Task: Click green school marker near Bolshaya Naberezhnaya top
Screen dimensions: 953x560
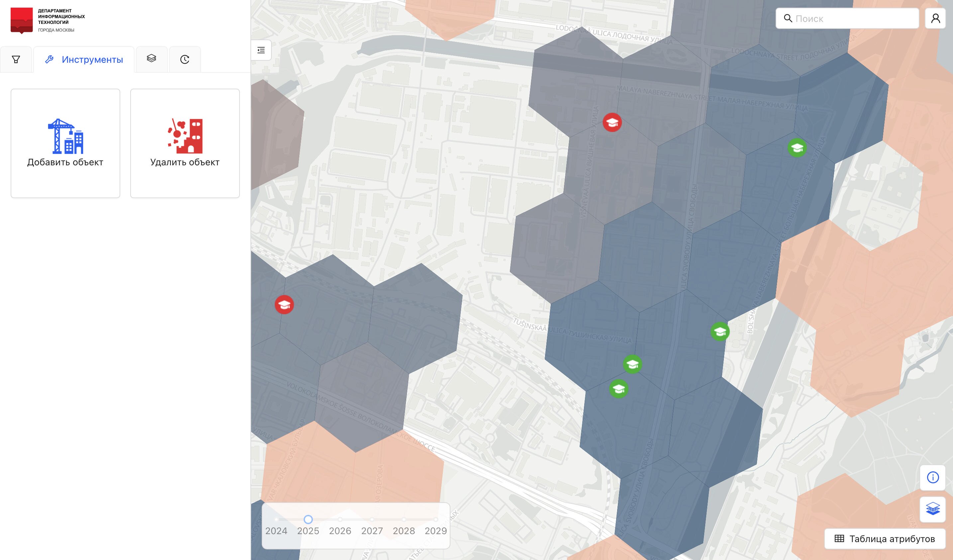Action: tap(797, 147)
